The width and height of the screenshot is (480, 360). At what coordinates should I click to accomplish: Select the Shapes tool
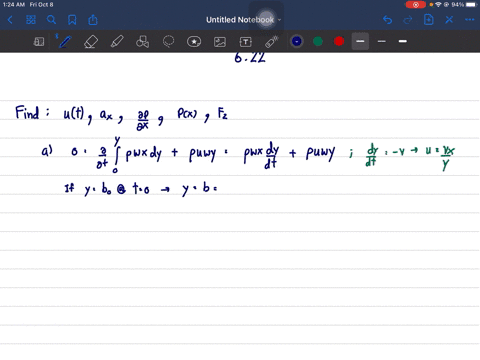pos(142,42)
